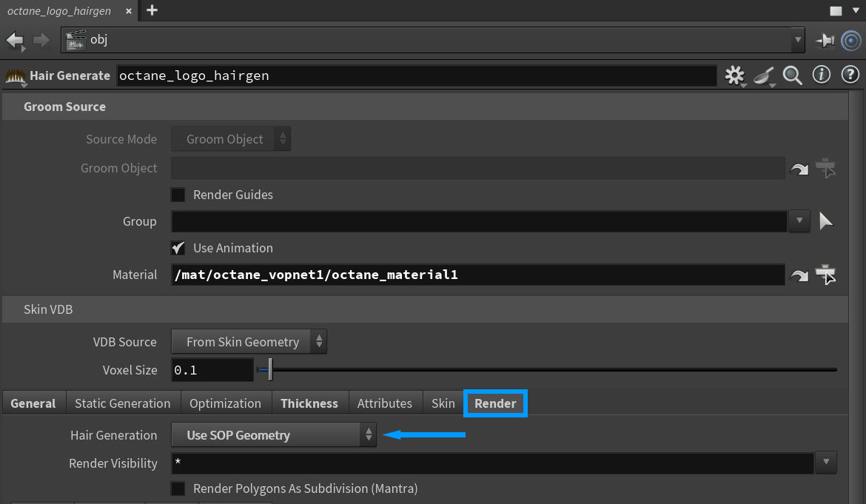Image resolution: width=866 pixels, height=504 pixels.
Task: Jump to the Material operator arrow icon
Action: (799, 275)
